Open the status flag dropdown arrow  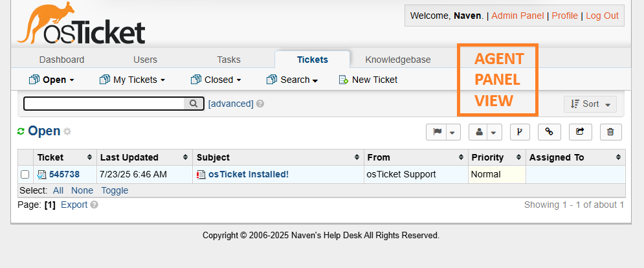point(452,132)
